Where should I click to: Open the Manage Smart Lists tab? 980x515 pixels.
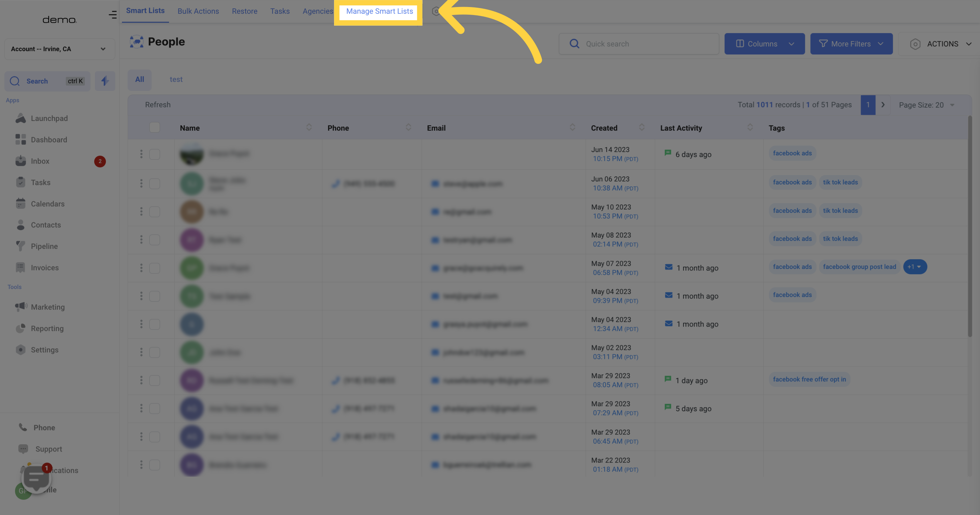click(x=379, y=11)
